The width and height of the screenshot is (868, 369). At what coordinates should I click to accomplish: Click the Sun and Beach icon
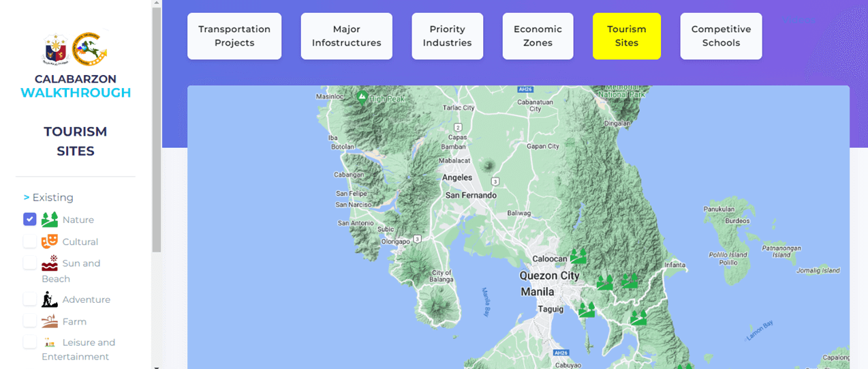[49, 263]
